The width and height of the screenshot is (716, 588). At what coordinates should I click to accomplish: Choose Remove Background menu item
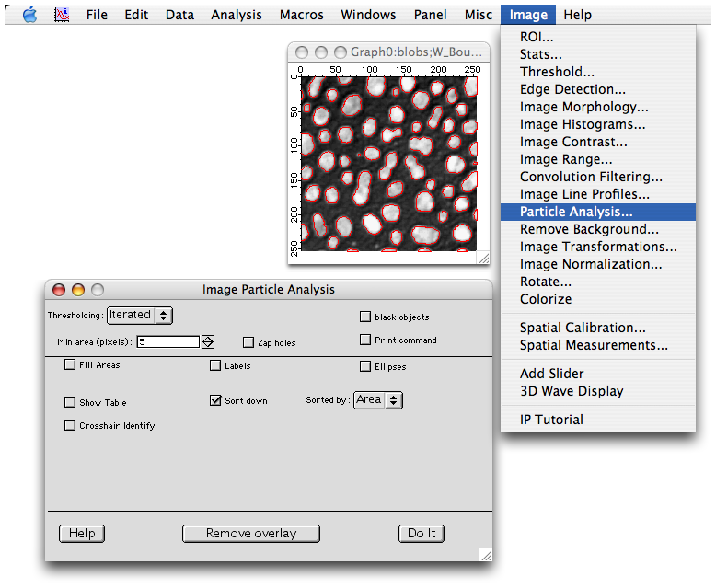[589, 229]
